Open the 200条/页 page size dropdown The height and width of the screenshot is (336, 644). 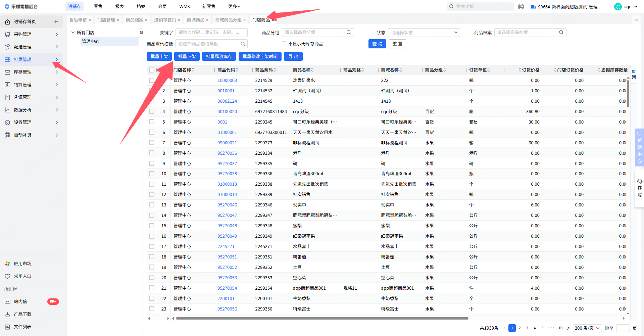[587, 328]
